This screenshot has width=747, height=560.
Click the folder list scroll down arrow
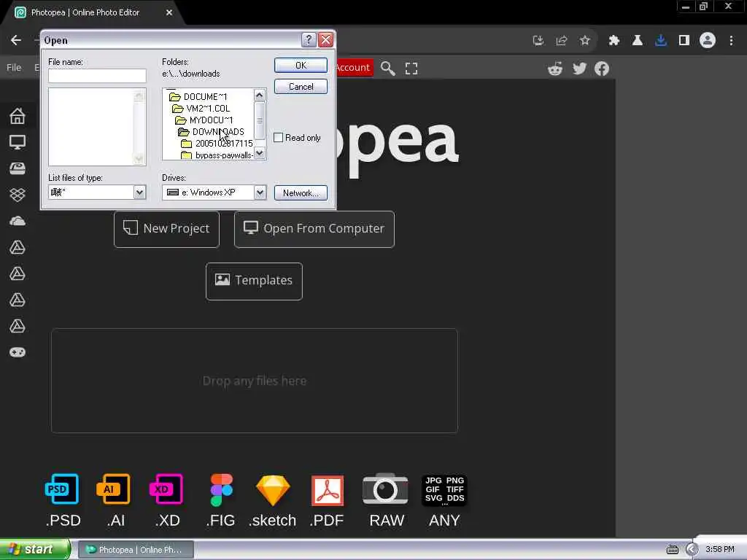[x=259, y=153]
